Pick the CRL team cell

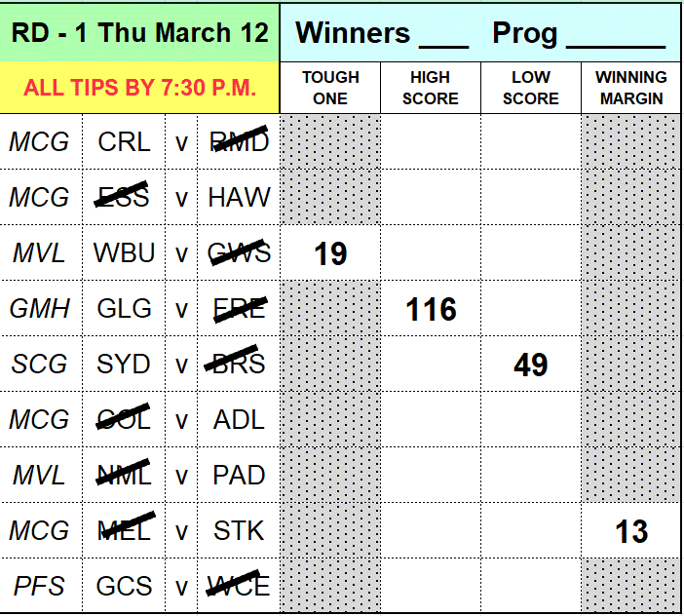tap(125, 142)
